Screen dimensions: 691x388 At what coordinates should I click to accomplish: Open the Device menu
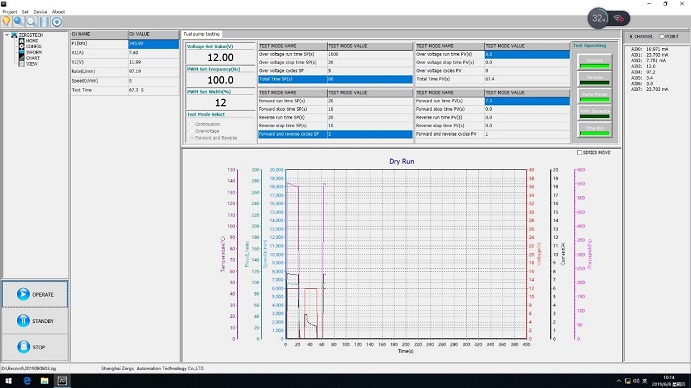(40, 12)
